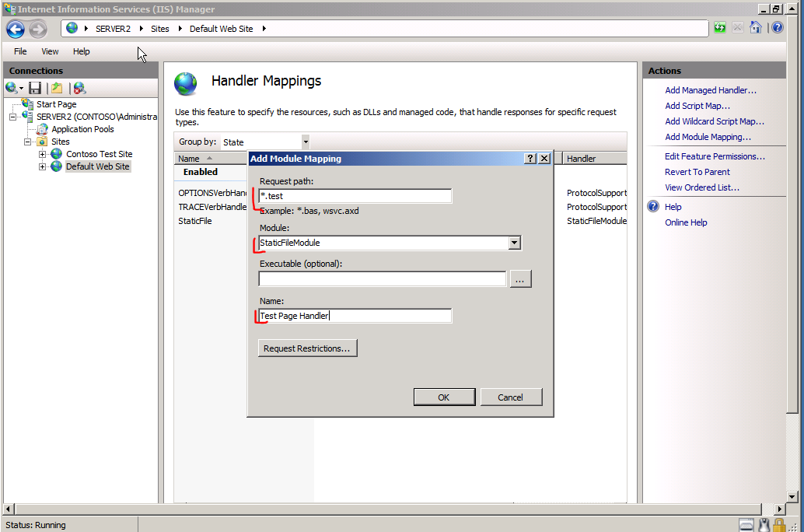The image size is (804, 532).
Task: Click the Name column header
Action: 211,159
